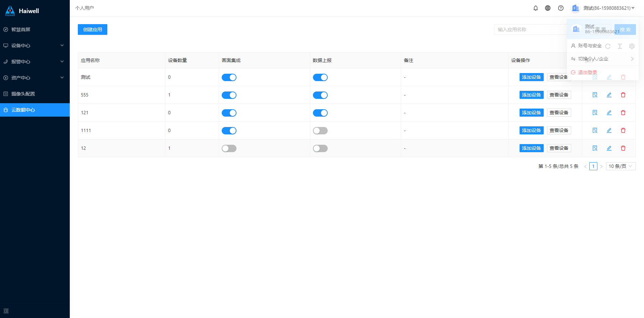Open 摄像头配置 in the sidebar
Viewport: 644px width, 318px height.
[x=35, y=94]
